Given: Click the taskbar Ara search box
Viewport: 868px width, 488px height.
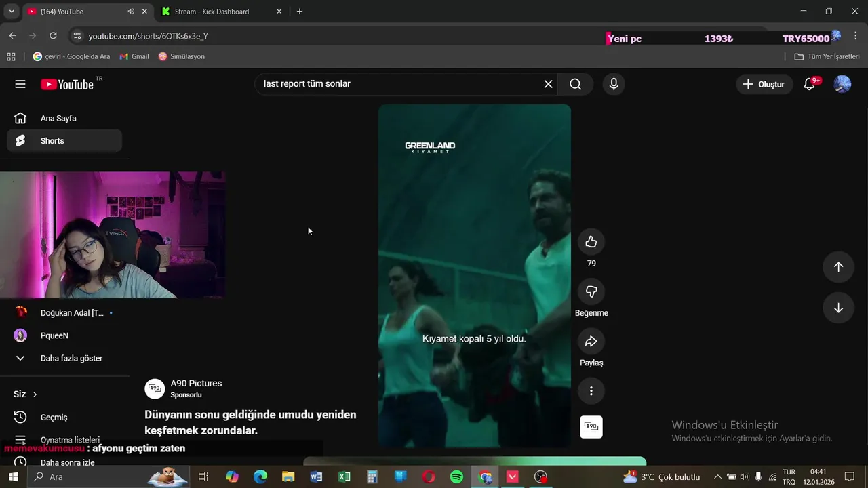Looking at the screenshot, I should (108, 477).
